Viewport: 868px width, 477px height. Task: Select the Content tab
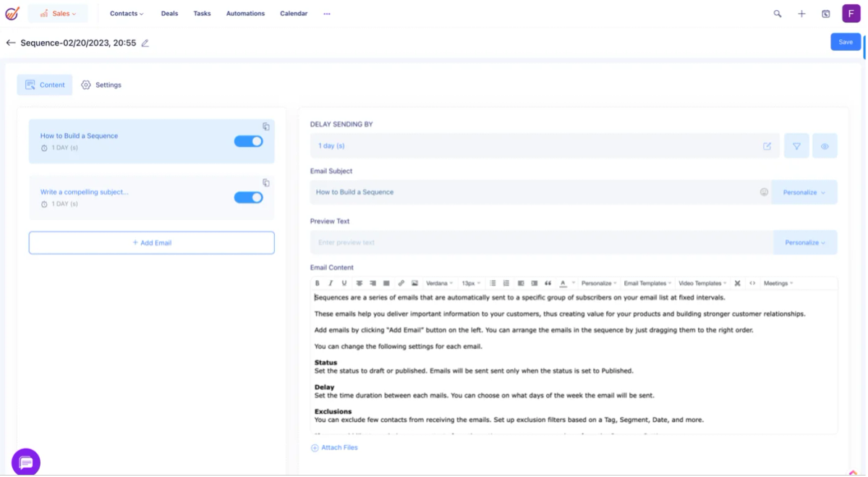(45, 85)
